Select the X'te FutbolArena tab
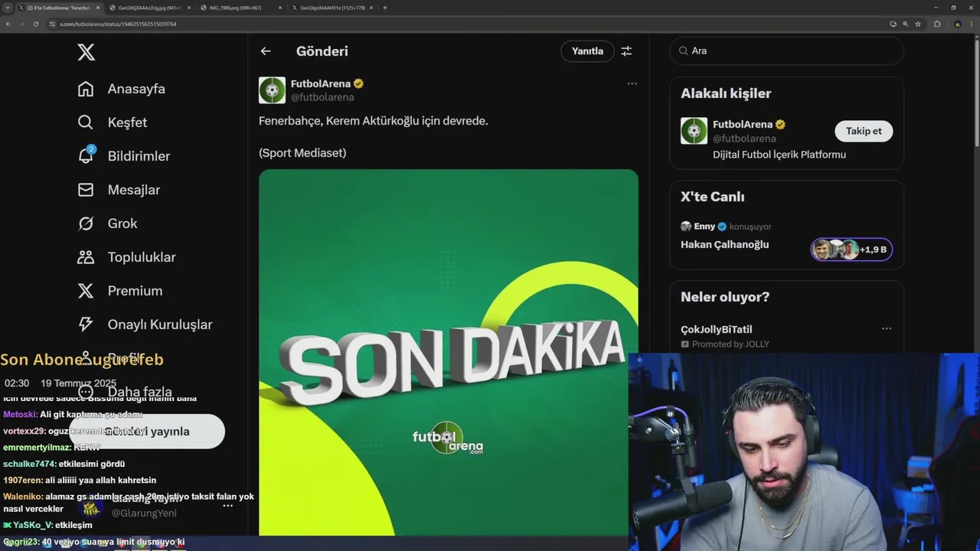The width and height of the screenshot is (980, 551). click(57, 8)
